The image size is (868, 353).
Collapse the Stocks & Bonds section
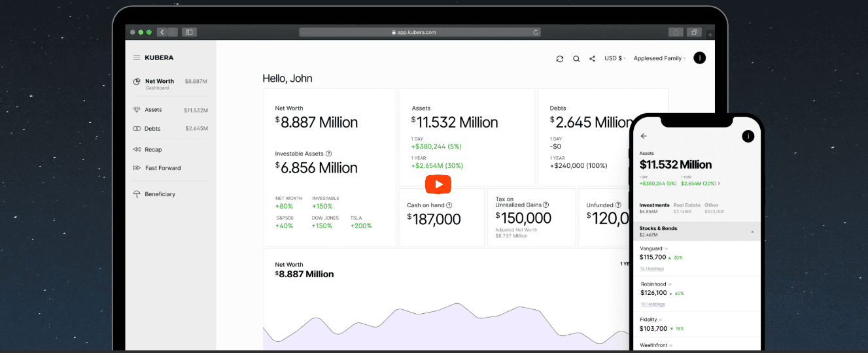point(752,231)
